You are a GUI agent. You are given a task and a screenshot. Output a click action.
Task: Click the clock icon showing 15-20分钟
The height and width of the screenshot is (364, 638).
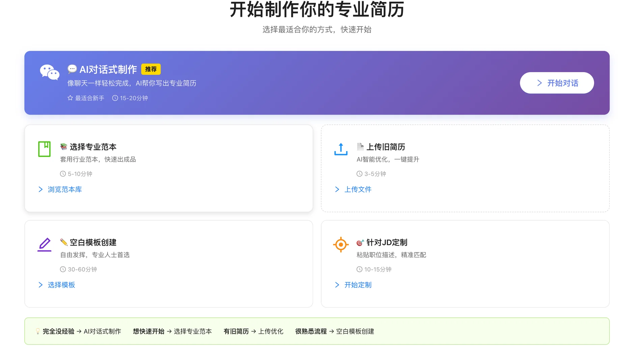[115, 98]
